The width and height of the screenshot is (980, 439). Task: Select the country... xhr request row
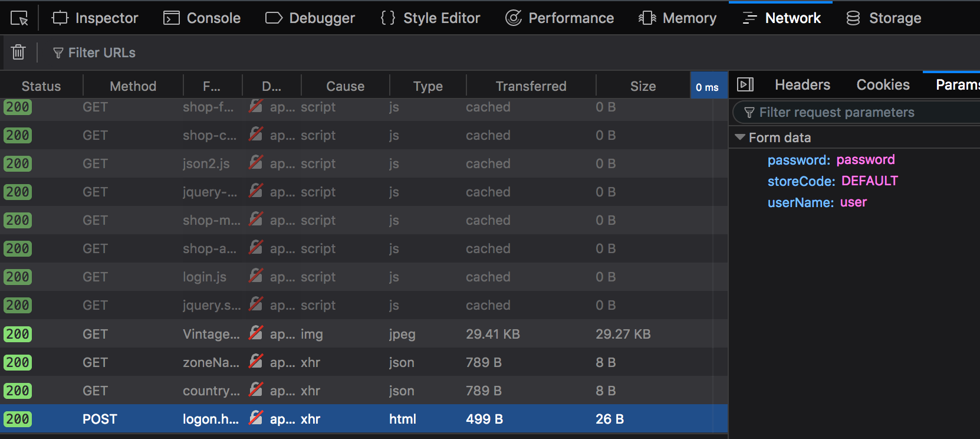tap(364, 391)
